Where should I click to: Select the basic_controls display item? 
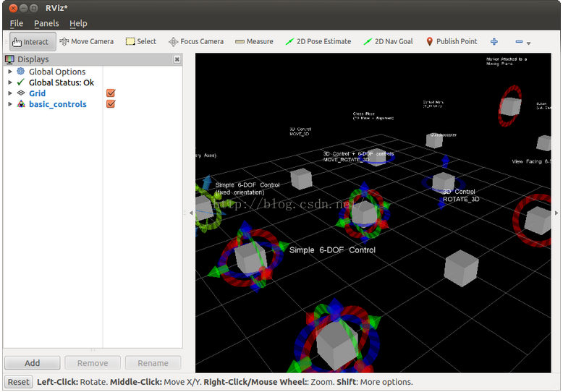[x=58, y=104]
